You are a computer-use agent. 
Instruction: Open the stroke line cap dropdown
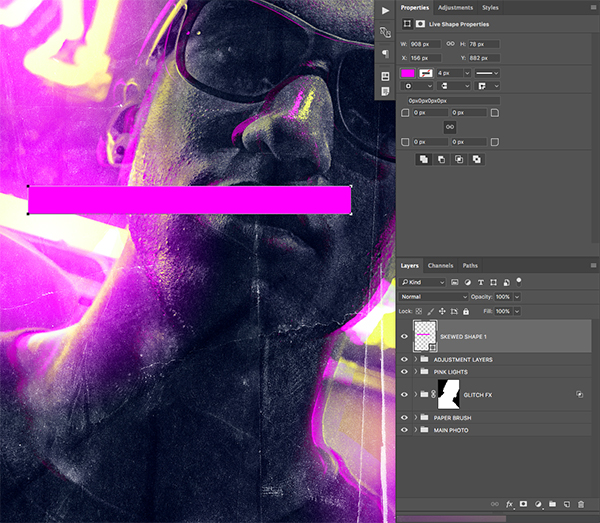(454, 86)
